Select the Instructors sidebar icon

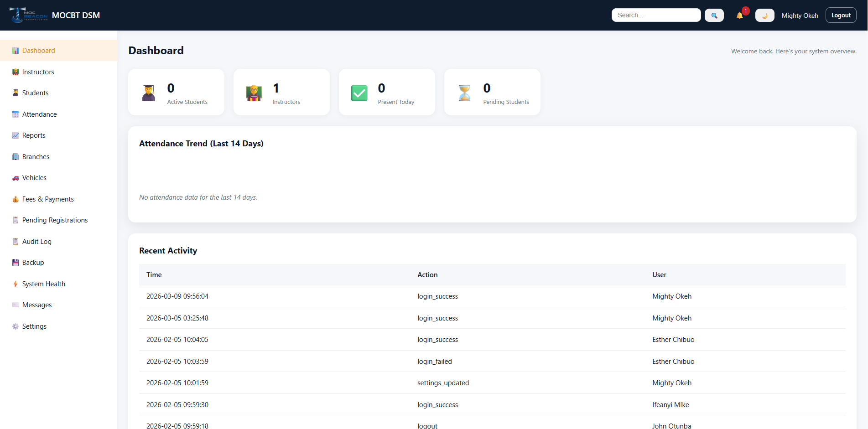pyautogui.click(x=16, y=72)
